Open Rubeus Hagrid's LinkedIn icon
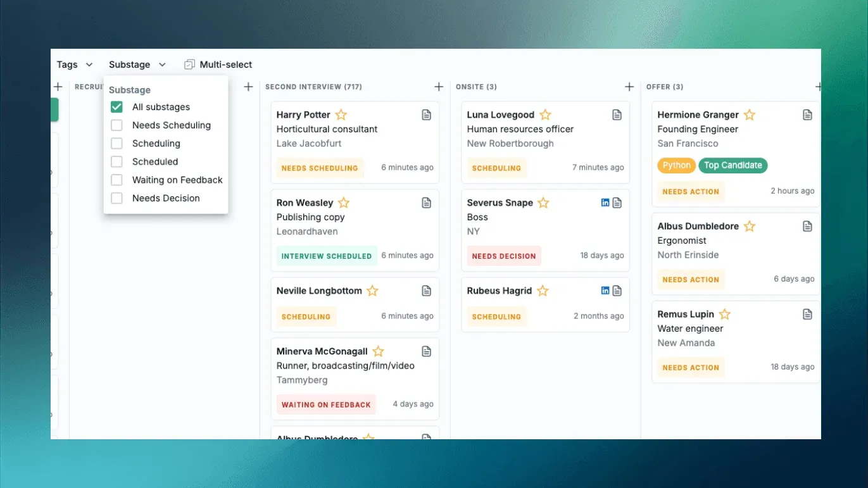The height and width of the screenshot is (488, 868). 605,291
